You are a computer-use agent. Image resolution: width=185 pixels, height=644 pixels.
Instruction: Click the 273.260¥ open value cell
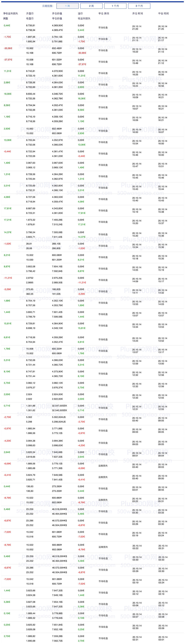[57, 487]
